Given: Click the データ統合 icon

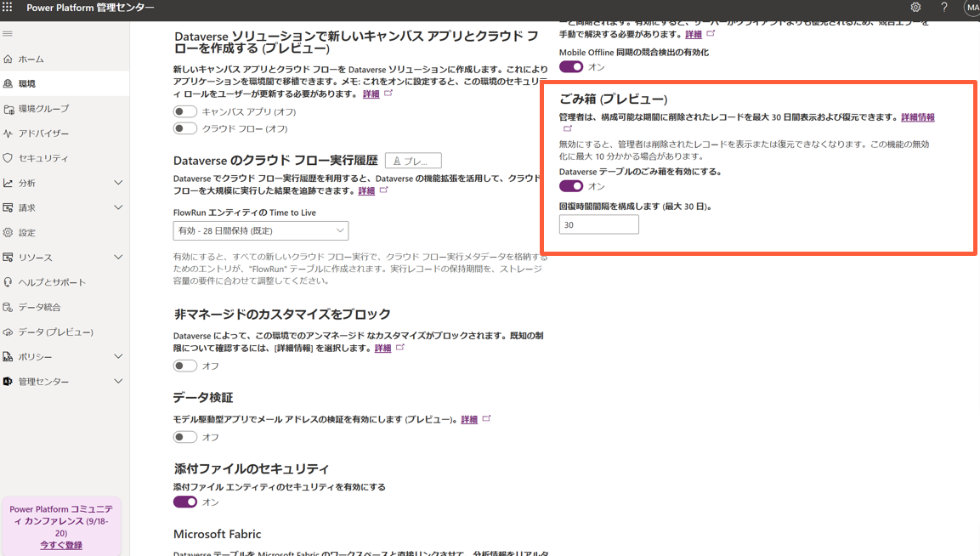Looking at the screenshot, I should [8, 307].
